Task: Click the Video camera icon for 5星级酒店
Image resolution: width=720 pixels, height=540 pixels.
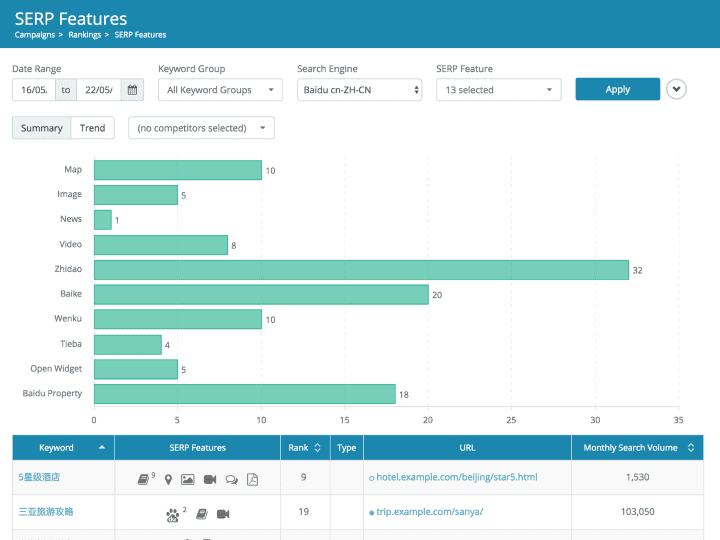Action: coord(210,479)
